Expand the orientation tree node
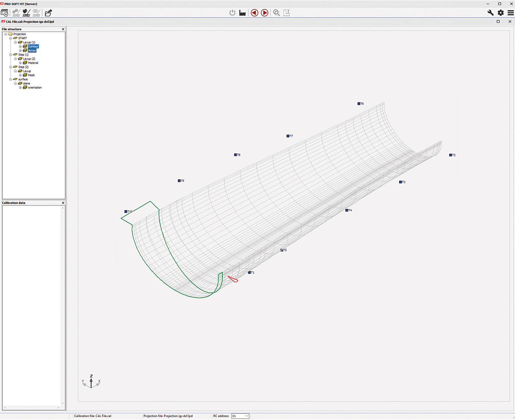515x420 pixels. [20, 88]
